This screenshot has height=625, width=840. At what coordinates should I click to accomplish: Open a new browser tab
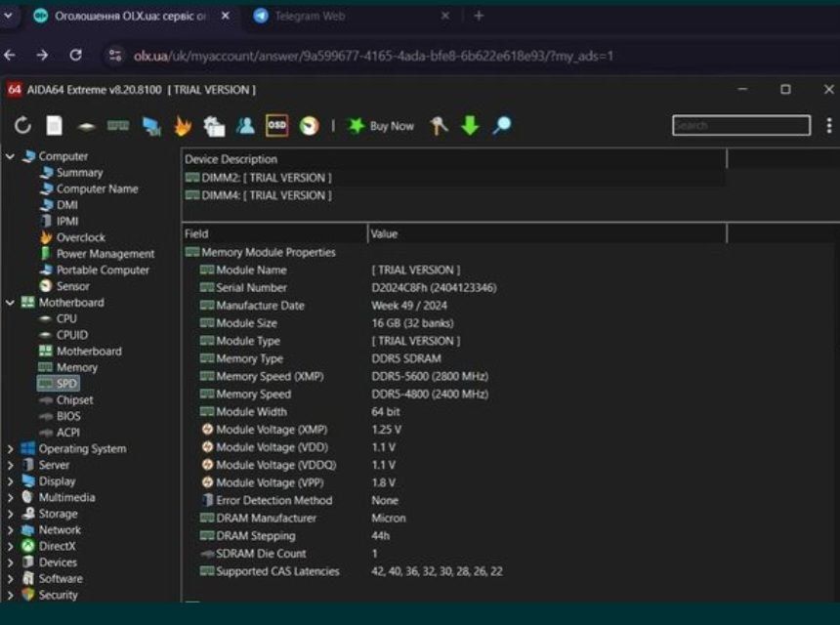479,16
